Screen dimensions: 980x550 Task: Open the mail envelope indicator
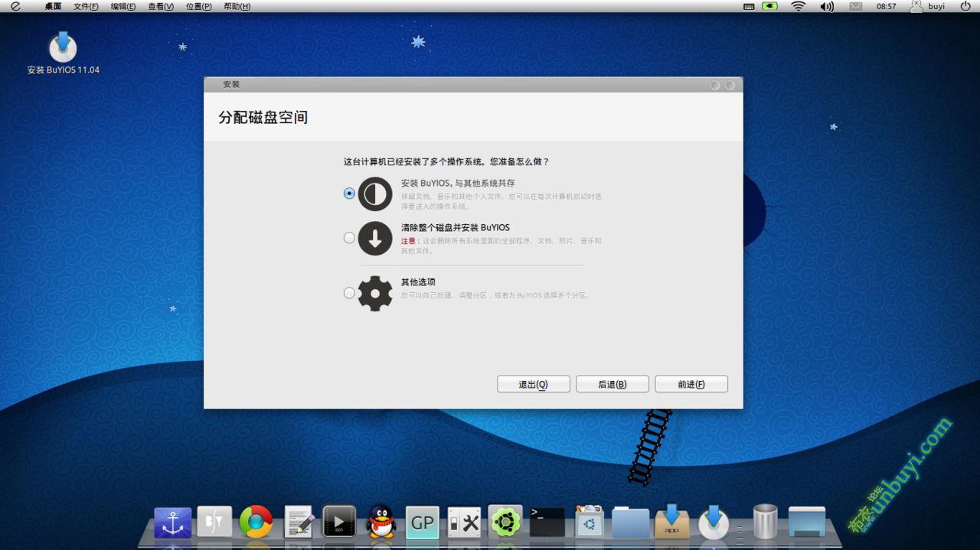(x=855, y=6)
